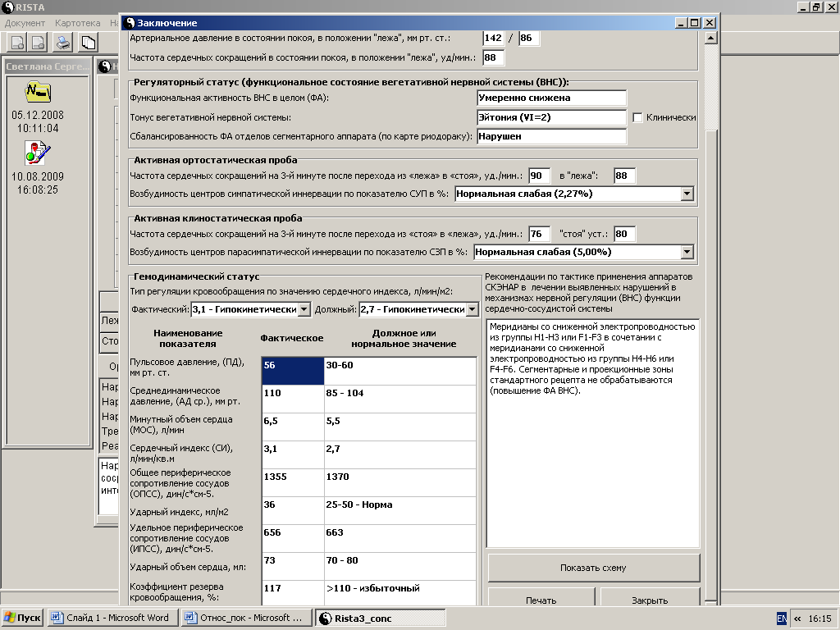840x630 pixels.
Task: Select the mean dynamic pressure cell 110
Action: point(293,399)
